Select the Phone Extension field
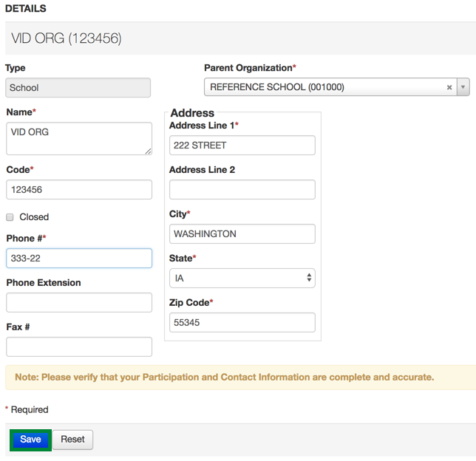Screen dimensions: 476x461 [78, 302]
